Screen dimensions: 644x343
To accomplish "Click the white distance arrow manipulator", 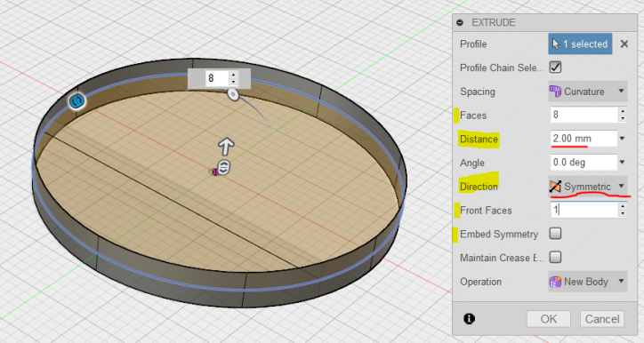I will (226, 147).
